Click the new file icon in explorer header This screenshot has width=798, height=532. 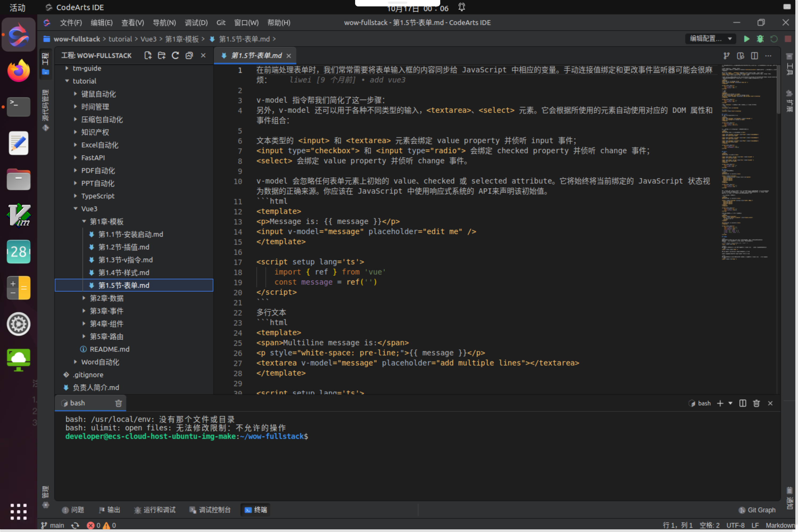(x=148, y=56)
